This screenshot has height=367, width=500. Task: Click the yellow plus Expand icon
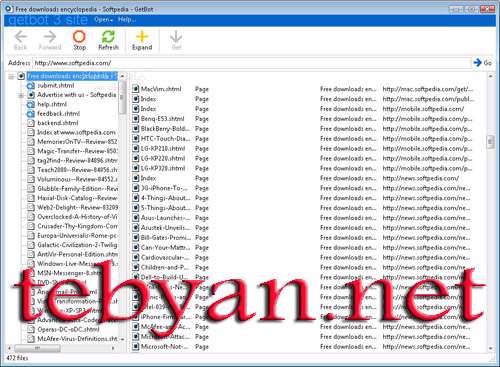click(x=142, y=37)
